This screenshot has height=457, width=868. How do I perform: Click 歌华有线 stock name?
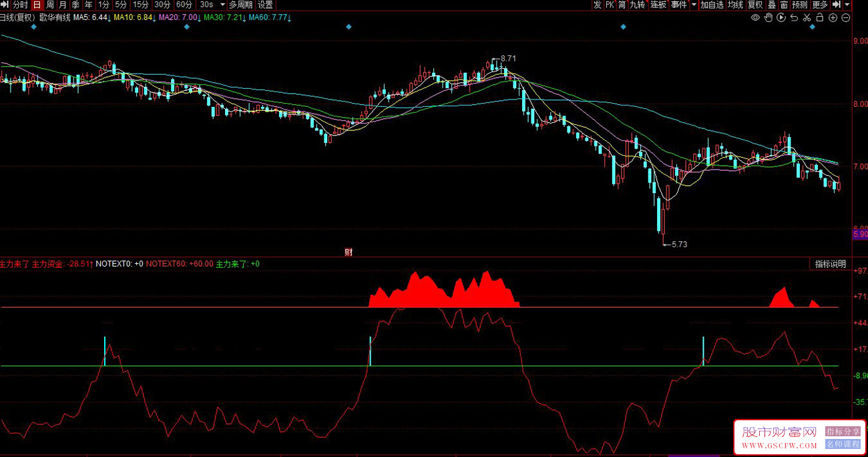pyautogui.click(x=54, y=17)
